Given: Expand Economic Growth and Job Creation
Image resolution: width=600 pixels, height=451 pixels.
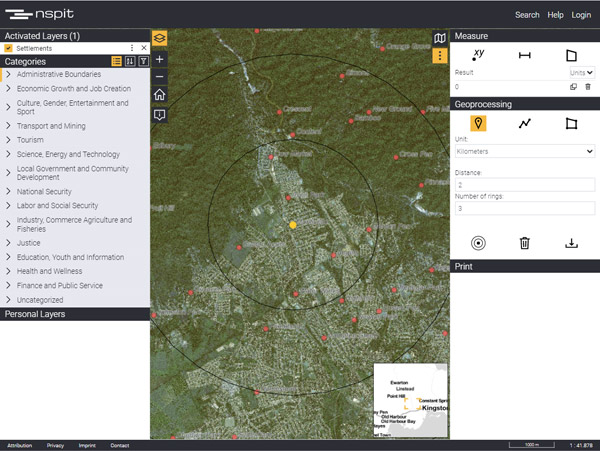Looking at the screenshot, I should pyautogui.click(x=8, y=88).
